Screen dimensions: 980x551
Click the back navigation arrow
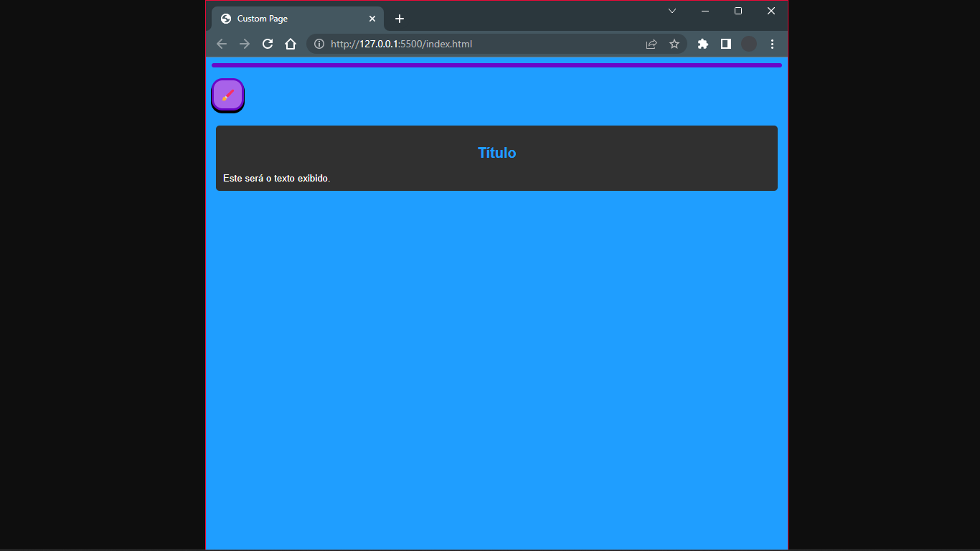point(222,44)
